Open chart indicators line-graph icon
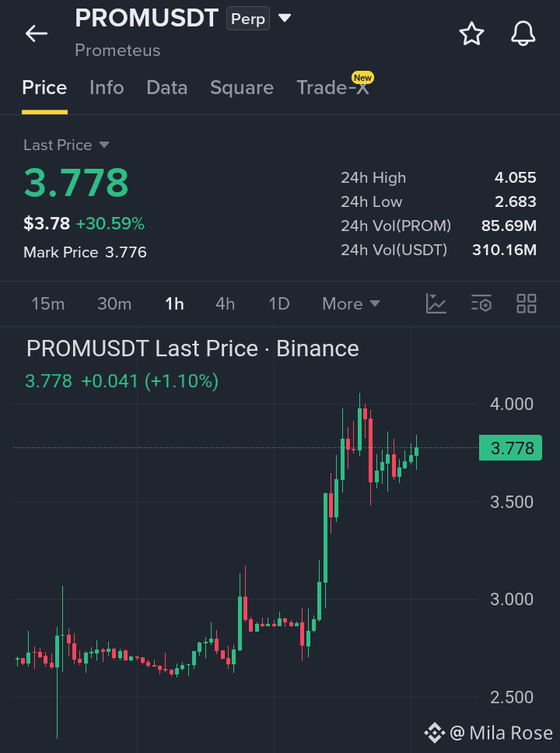This screenshot has height=753, width=560. click(x=436, y=303)
